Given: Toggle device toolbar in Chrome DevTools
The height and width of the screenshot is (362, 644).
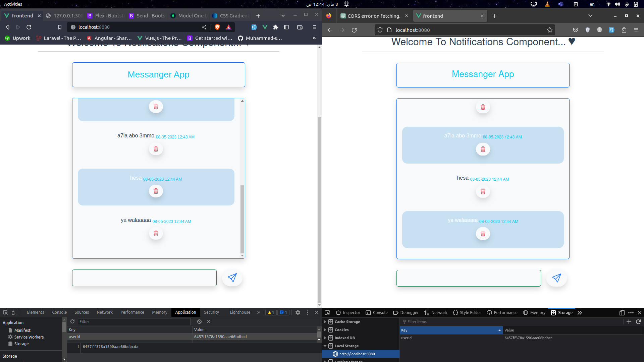Looking at the screenshot, I should (14, 312).
